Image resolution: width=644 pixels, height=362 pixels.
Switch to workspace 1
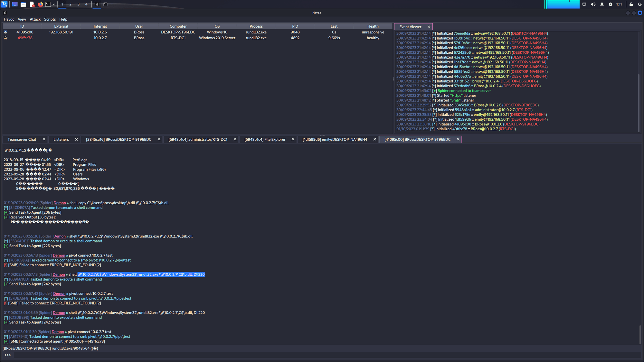pyautogui.click(x=62, y=4)
